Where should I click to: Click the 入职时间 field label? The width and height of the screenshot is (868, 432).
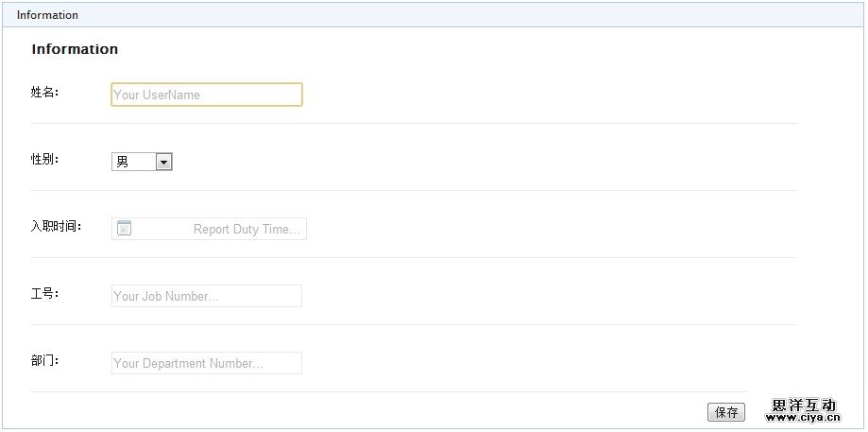[x=56, y=227]
